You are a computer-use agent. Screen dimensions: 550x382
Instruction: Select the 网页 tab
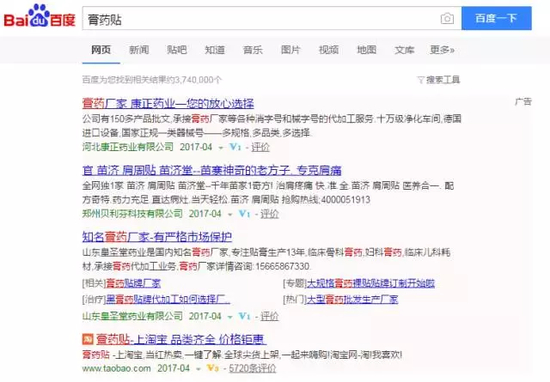coord(101,50)
